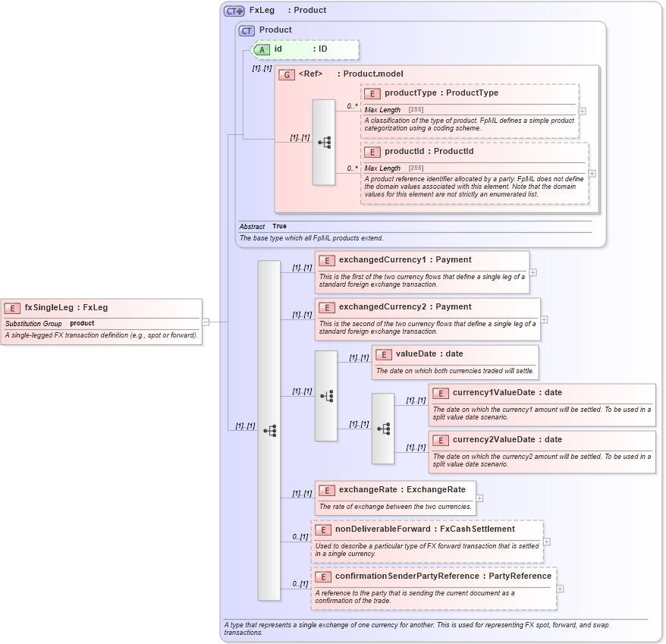666x644 pixels.
Task: Click the 0..[1] cardinality of nonDeliverableForward
Action: click(x=300, y=537)
